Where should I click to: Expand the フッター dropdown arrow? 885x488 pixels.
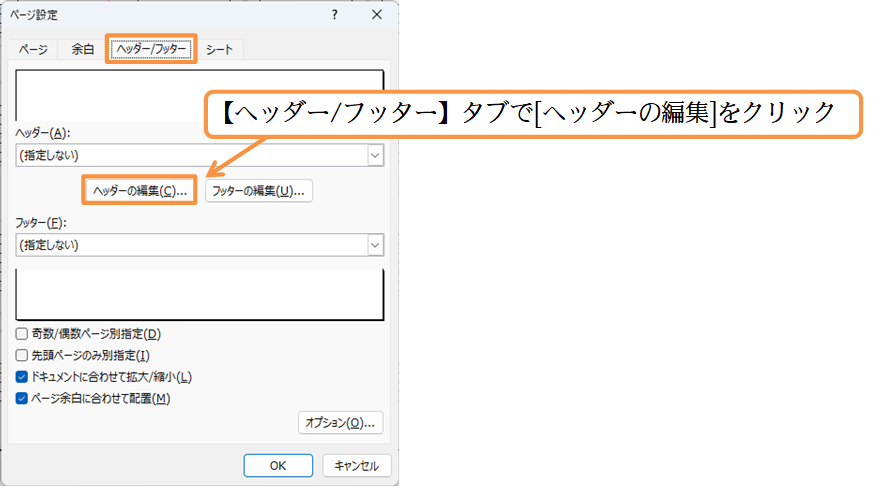375,245
